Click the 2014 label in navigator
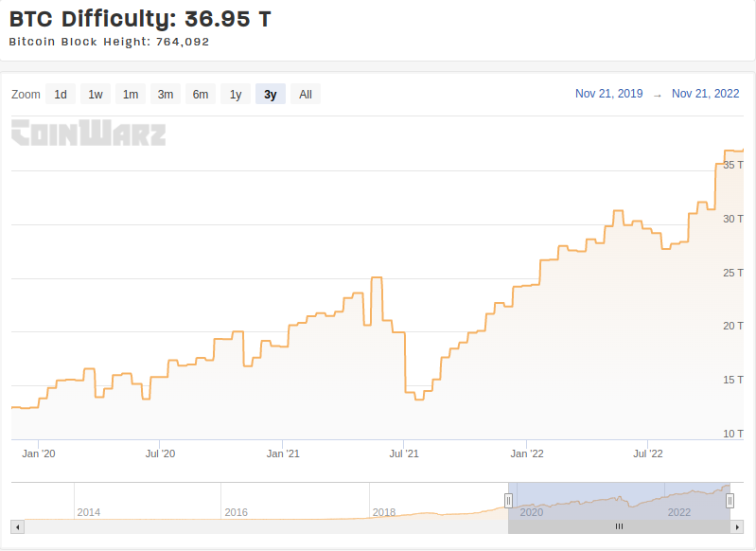Image resolution: width=756 pixels, height=551 pixels. 89,512
